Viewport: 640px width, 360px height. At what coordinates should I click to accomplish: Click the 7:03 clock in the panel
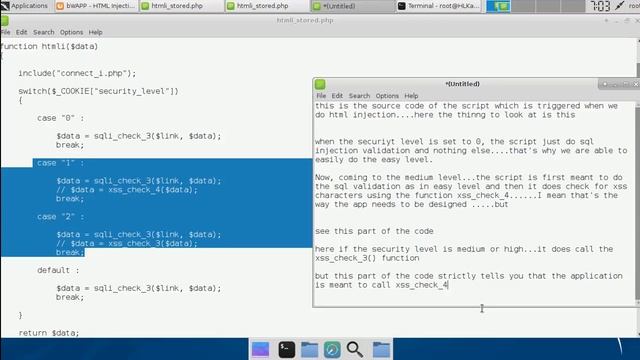coord(600,6)
